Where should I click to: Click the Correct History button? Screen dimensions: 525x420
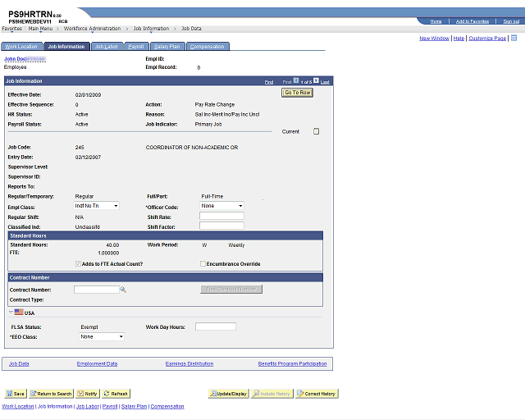tap(317, 394)
